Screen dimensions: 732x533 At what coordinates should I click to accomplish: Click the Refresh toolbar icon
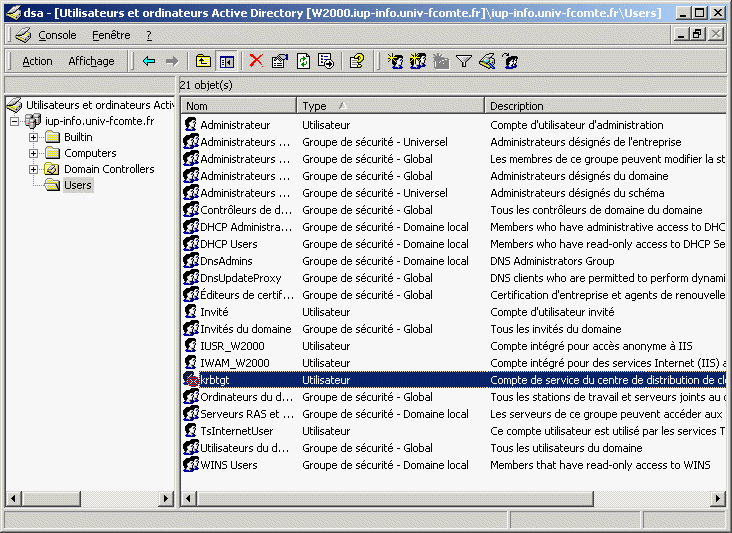pos(302,61)
